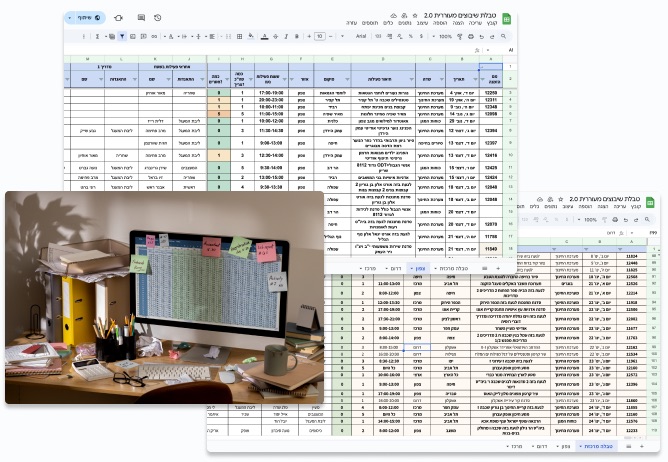Open the column A filter dropdown in the bottom window
The image size is (668, 462).
[x=620, y=249]
